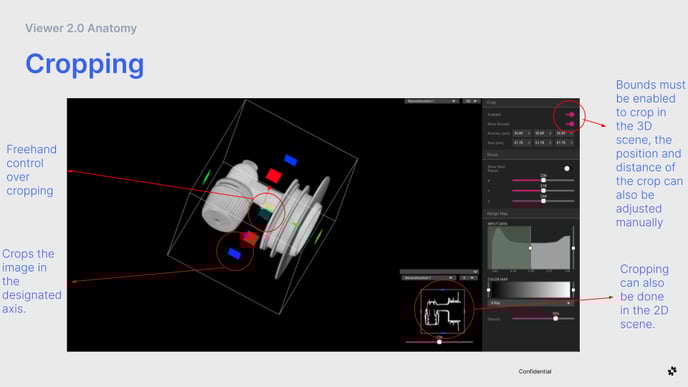Open the color map preset dropdown below gradient
Screen dimensions: 688x387
tap(530, 303)
